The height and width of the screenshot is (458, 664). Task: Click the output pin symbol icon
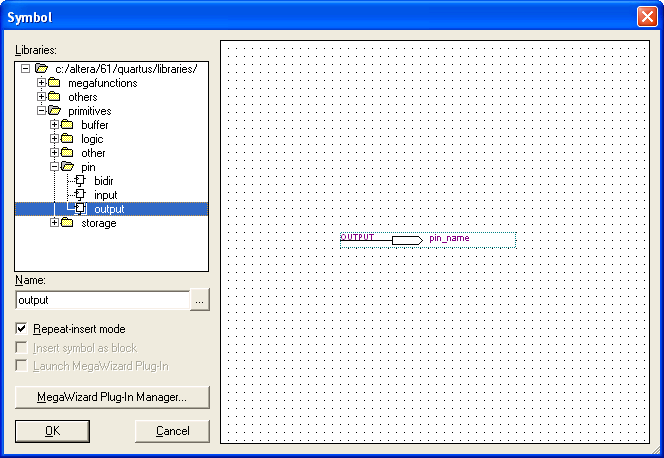81,209
